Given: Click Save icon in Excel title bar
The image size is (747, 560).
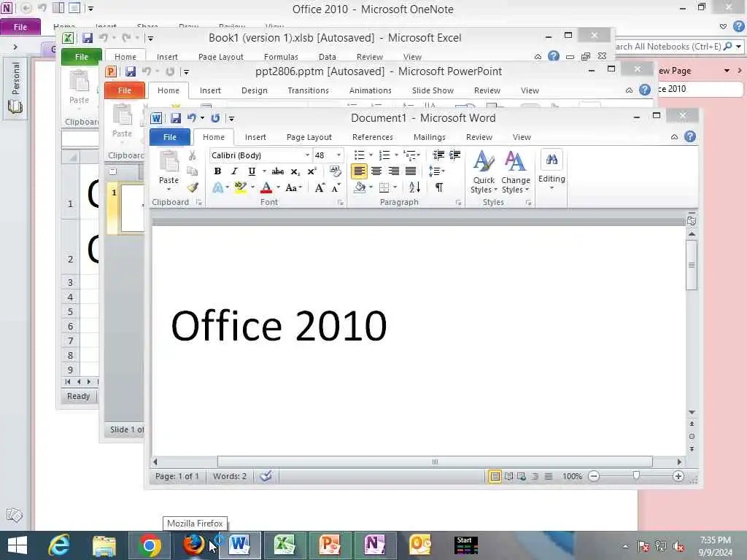Looking at the screenshot, I should pos(88,38).
